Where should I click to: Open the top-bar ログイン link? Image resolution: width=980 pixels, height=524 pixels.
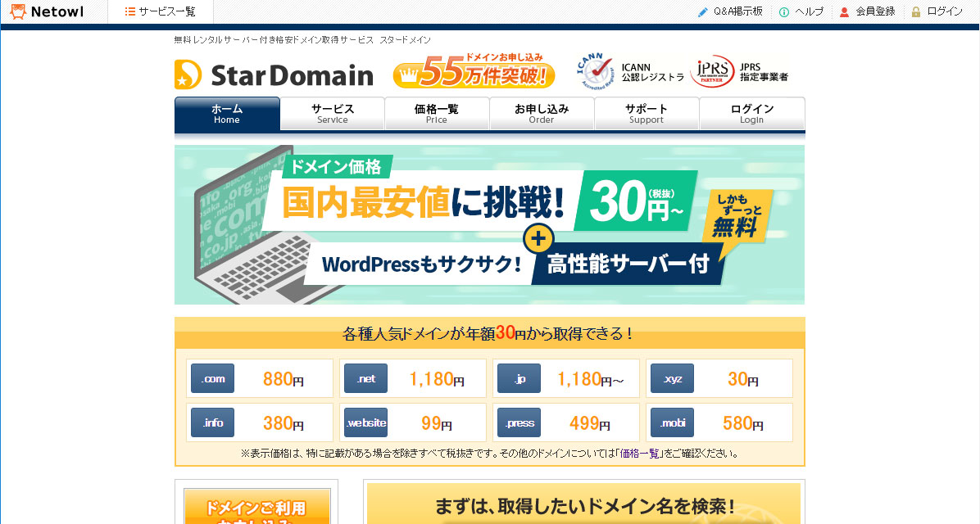[945, 11]
